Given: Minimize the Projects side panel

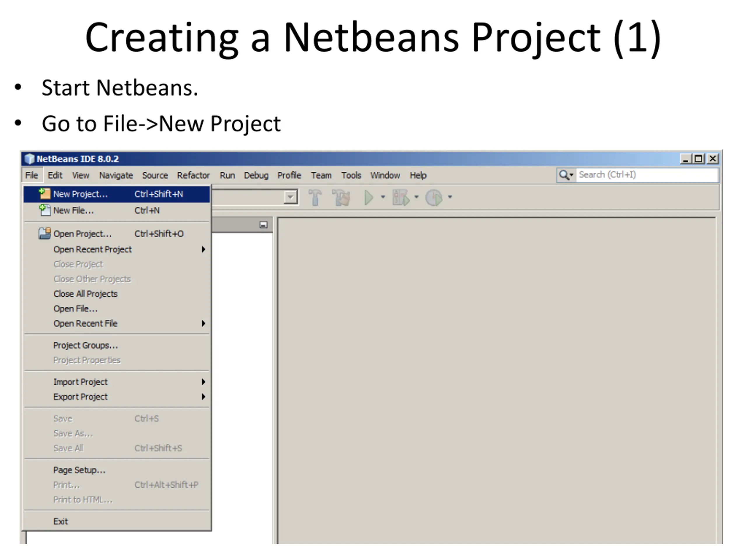Looking at the screenshot, I should [263, 225].
